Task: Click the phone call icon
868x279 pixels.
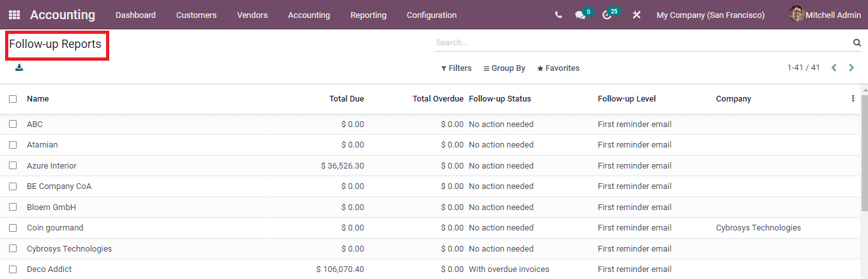Action: [558, 15]
